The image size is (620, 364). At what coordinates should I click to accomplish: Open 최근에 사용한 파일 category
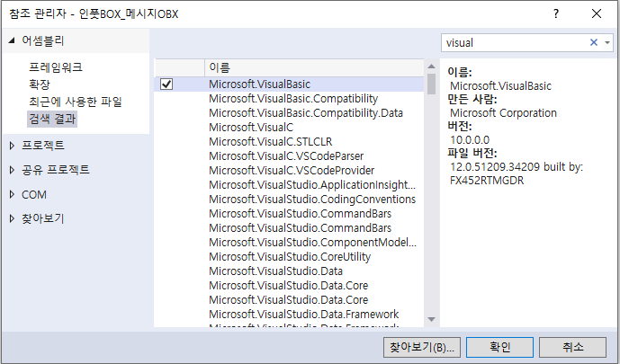pos(75,102)
